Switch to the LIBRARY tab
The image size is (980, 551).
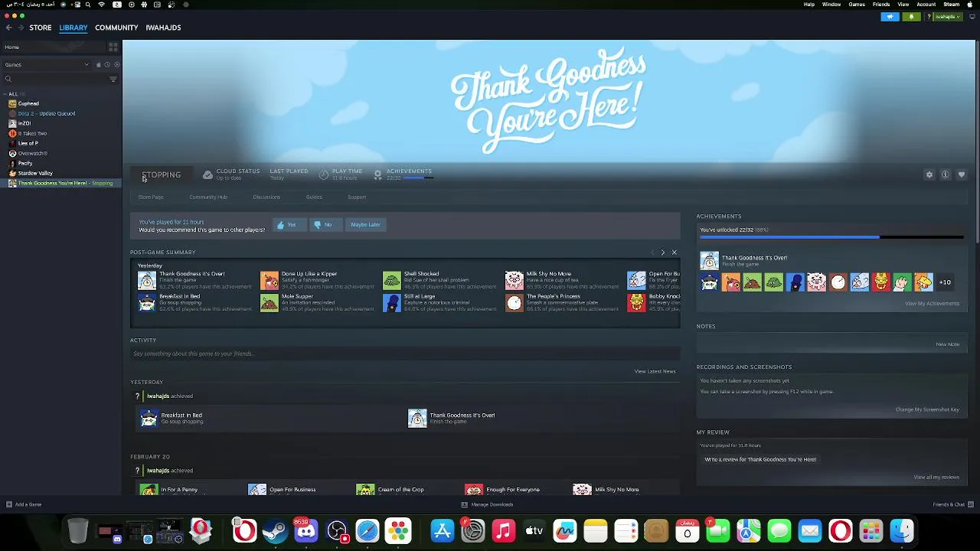point(73,28)
